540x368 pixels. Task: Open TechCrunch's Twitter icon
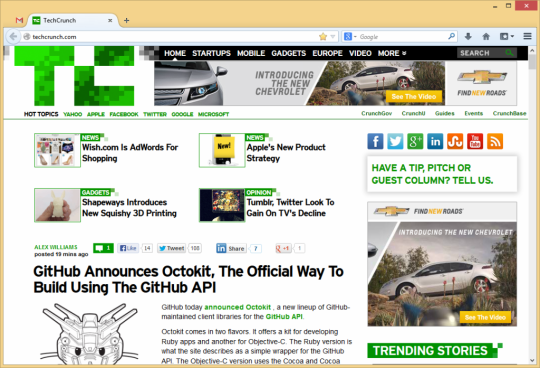point(395,141)
